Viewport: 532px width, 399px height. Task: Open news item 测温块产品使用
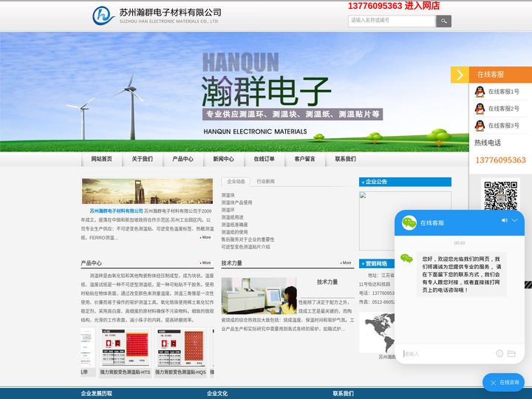tap(236, 202)
